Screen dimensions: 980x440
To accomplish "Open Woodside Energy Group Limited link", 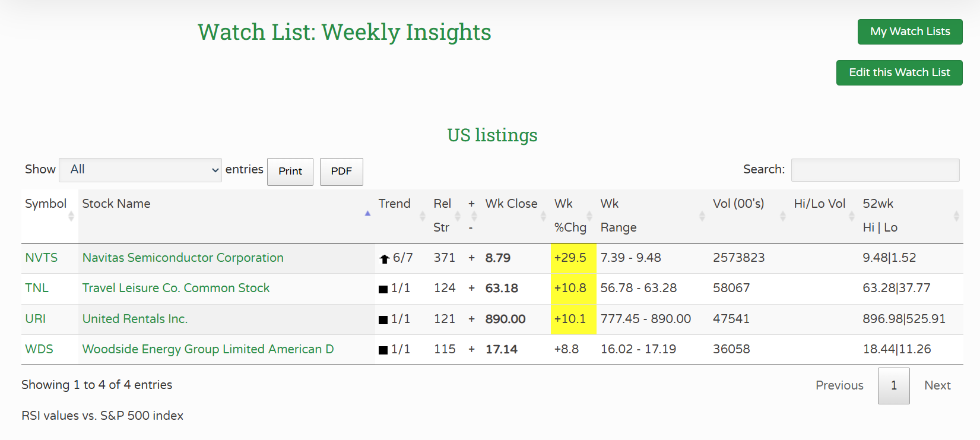I will 208,349.
